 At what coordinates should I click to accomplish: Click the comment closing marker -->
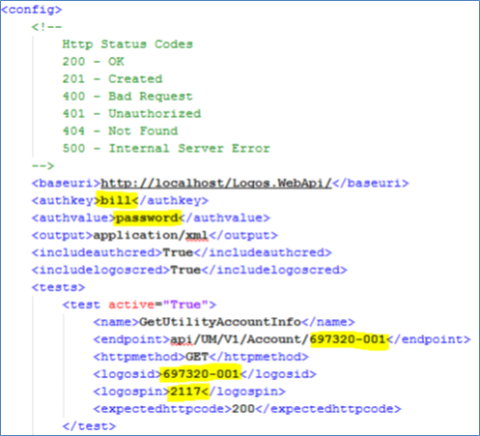[43, 166]
